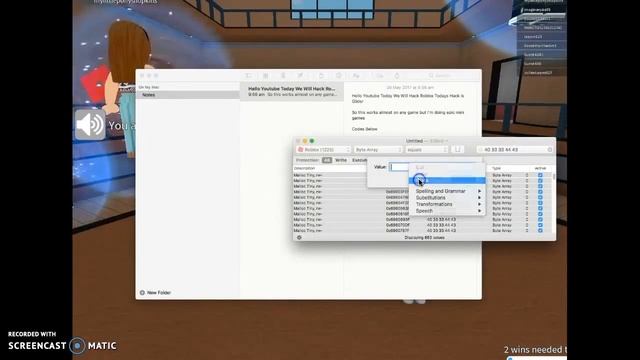
Task: Choose the highlighted context menu item
Action: [447, 180]
